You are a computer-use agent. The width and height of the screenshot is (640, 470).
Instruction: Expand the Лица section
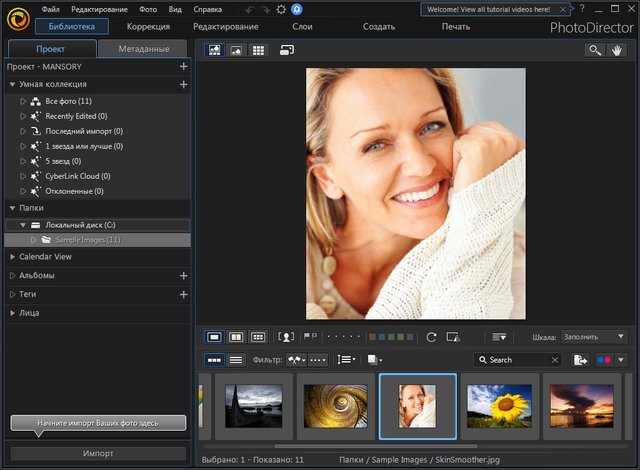pos(12,313)
